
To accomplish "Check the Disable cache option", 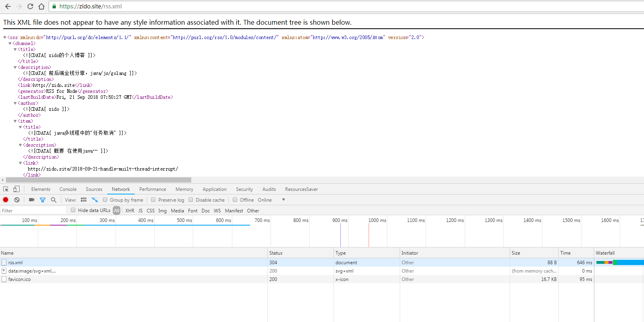I will [x=191, y=200].
